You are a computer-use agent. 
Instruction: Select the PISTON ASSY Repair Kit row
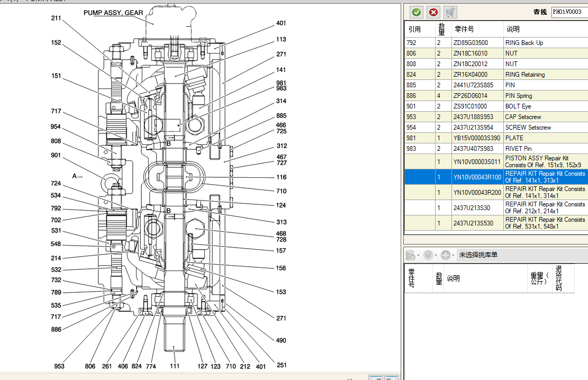pos(496,161)
